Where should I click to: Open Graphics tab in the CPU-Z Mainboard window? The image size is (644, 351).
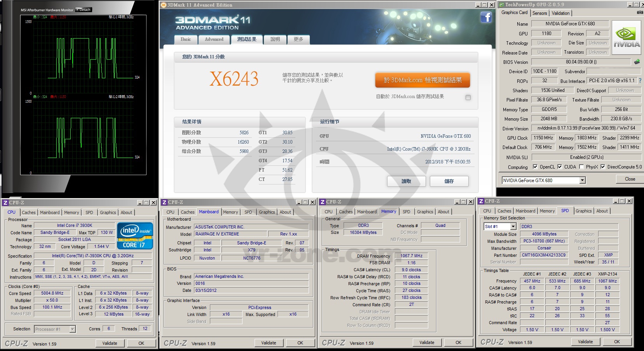tap(267, 212)
